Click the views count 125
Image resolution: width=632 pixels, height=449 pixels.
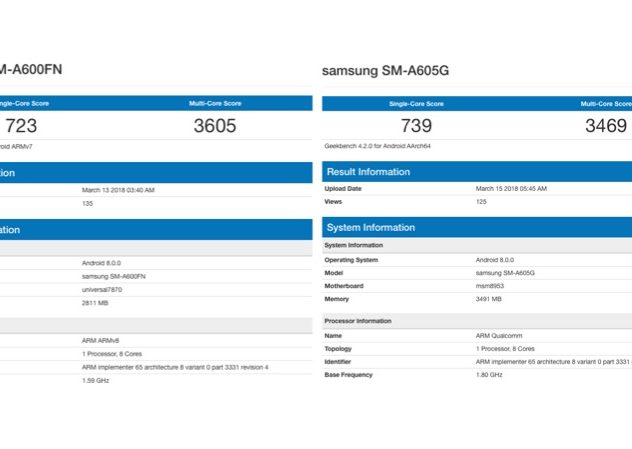(482, 201)
